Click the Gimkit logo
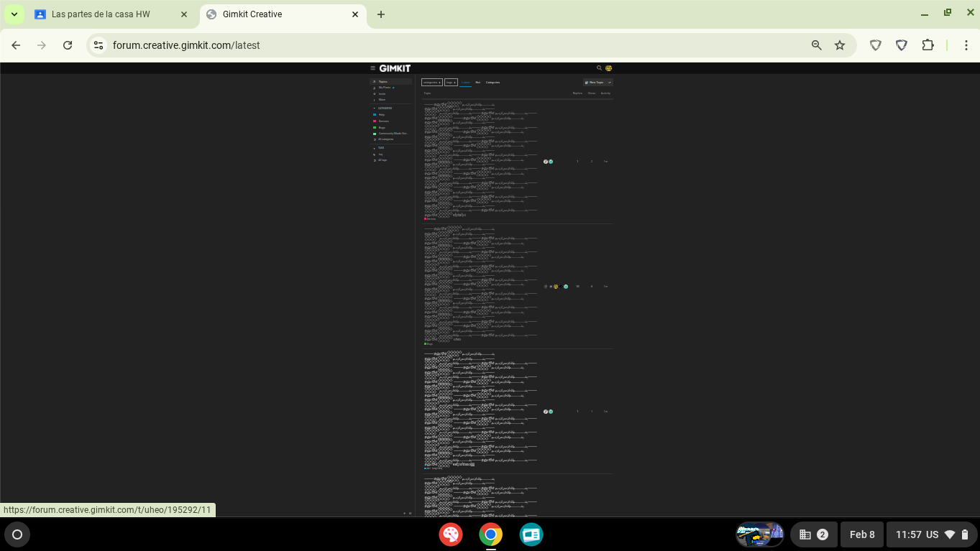Image resolution: width=980 pixels, height=551 pixels. coord(395,68)
